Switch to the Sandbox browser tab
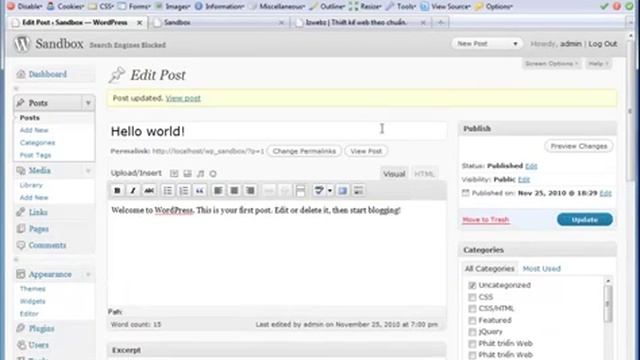640x360 pixels. pos(218,22)
